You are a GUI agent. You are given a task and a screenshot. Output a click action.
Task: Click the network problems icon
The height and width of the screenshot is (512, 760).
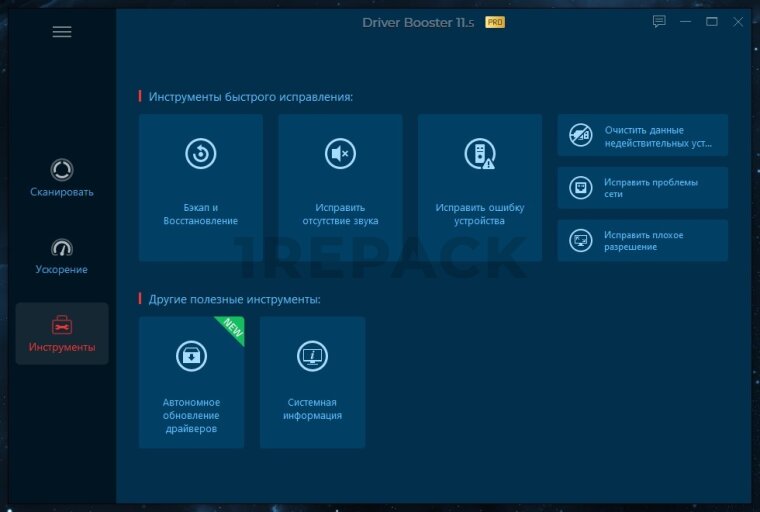[580, 188]
